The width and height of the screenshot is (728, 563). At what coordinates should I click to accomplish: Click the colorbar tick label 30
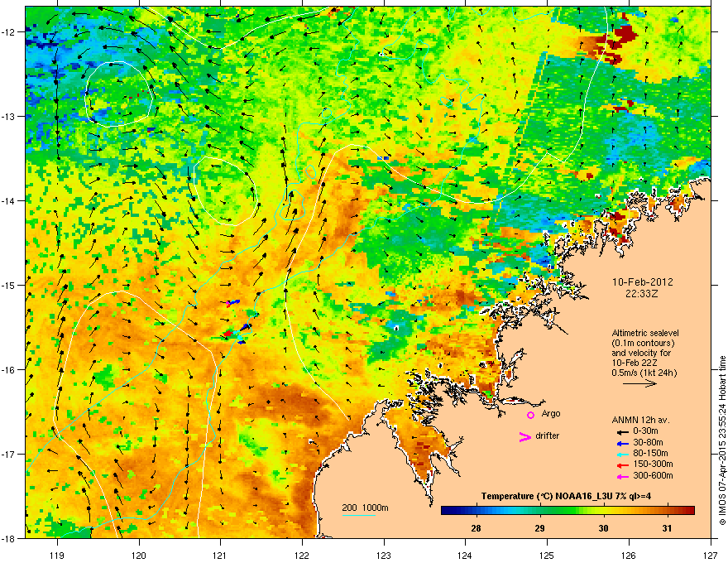click(x=603, y=528)
